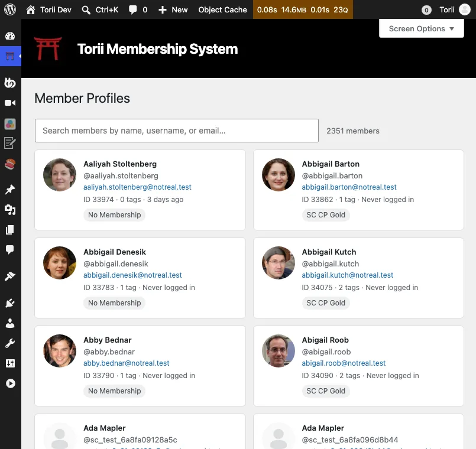Click the Abigail Roob name heading
The image size is (476, 449).
click(325, 340)
